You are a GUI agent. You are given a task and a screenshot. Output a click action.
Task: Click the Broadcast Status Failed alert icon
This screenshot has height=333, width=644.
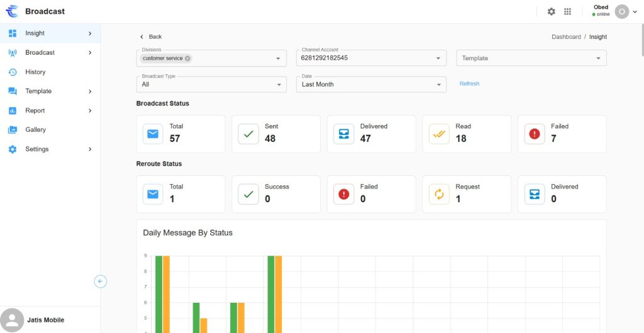click(x=535, y=134)
